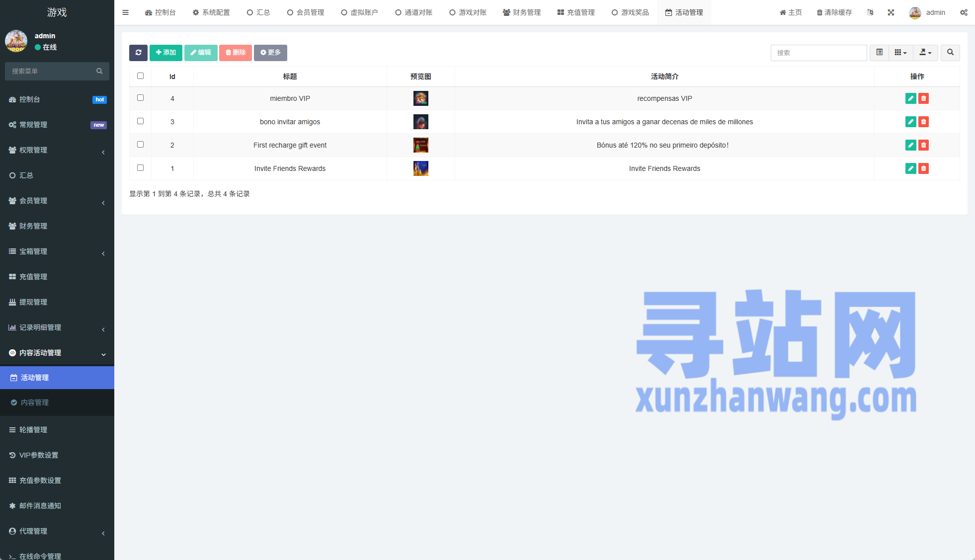Toggle card view for the table
The width and height of the screenshot is (975, 560).
tap(879, 53)
